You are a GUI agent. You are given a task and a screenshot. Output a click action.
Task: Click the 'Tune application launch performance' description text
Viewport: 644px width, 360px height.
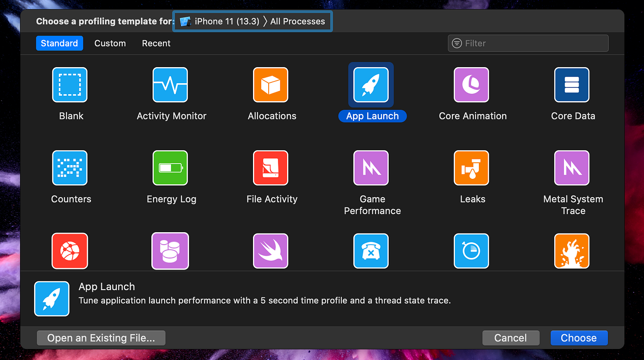tap(264, 301)
